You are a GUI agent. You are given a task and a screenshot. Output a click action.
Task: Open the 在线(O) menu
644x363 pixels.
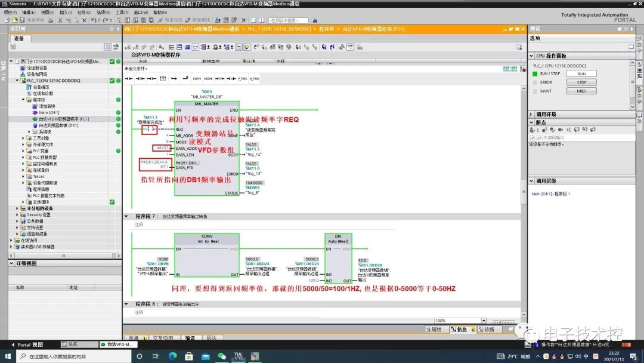85,13
